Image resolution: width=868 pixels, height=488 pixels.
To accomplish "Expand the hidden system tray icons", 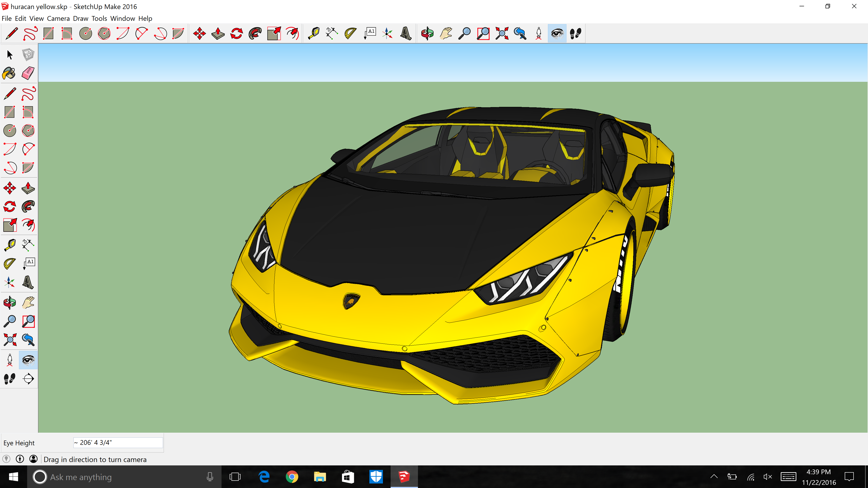I will click(x=714, y=476).
